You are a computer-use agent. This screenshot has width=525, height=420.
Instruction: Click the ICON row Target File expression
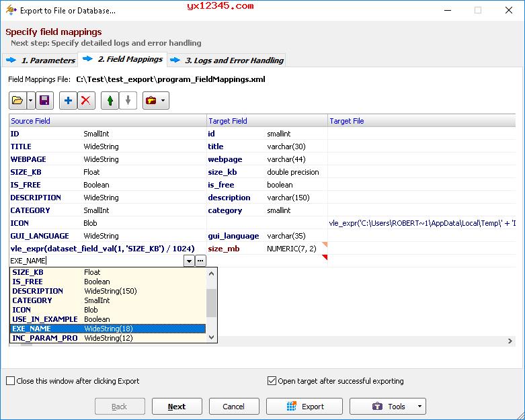[422, 223]
